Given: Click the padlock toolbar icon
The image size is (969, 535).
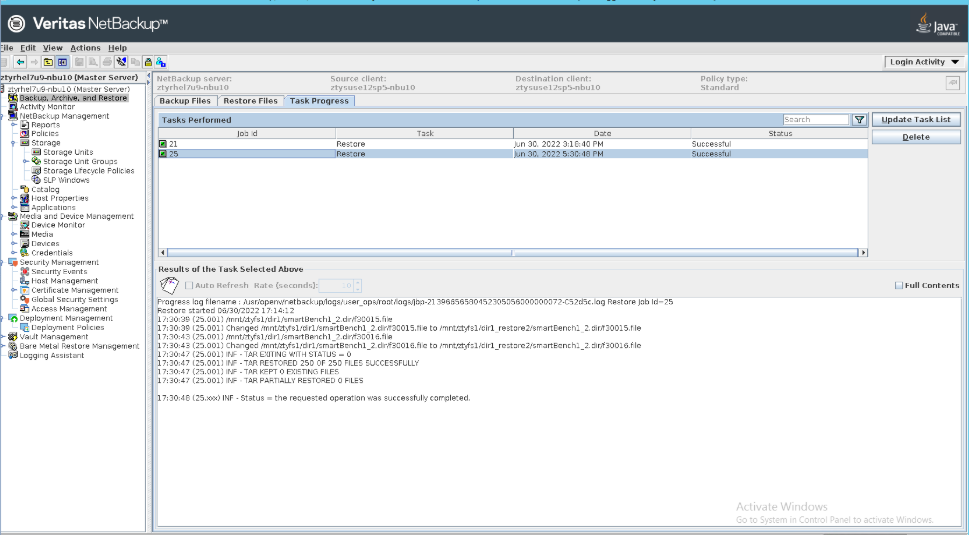Looking at the screenshot, I should click(x=148, y=62).
